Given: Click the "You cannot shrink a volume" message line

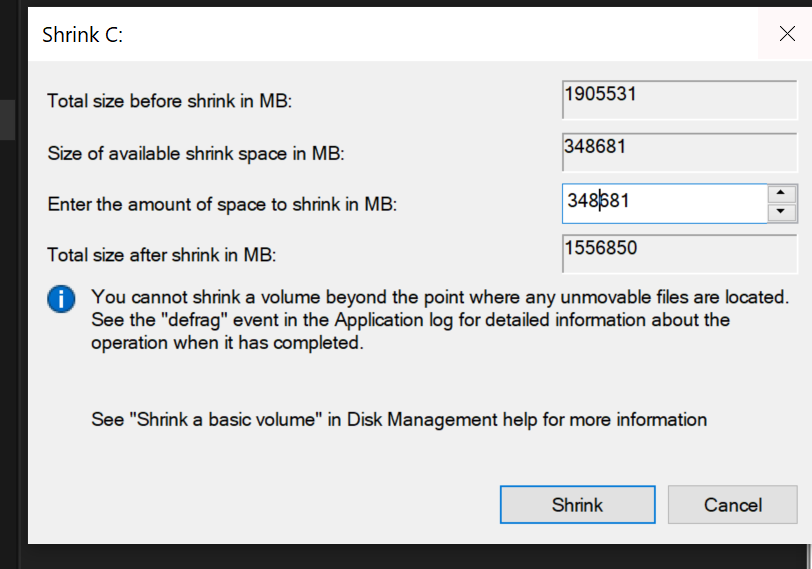Looking at the screenshot, I should [440, 297].
